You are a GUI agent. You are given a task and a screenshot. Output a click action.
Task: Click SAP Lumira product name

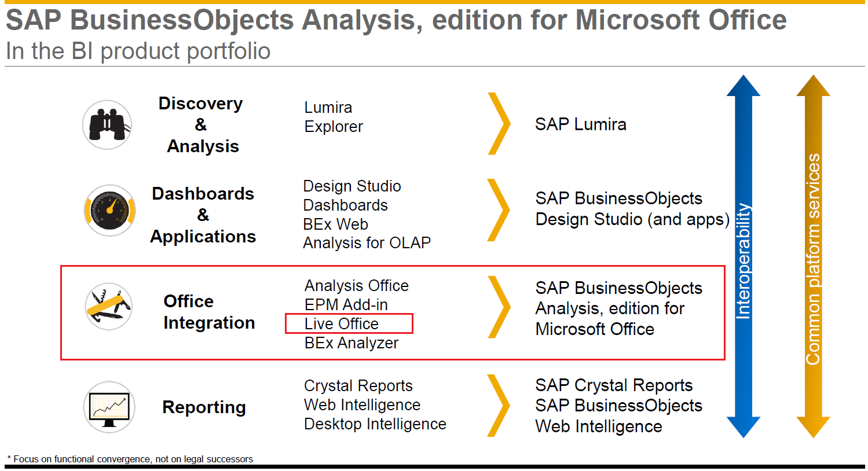[x=580, y=124]
